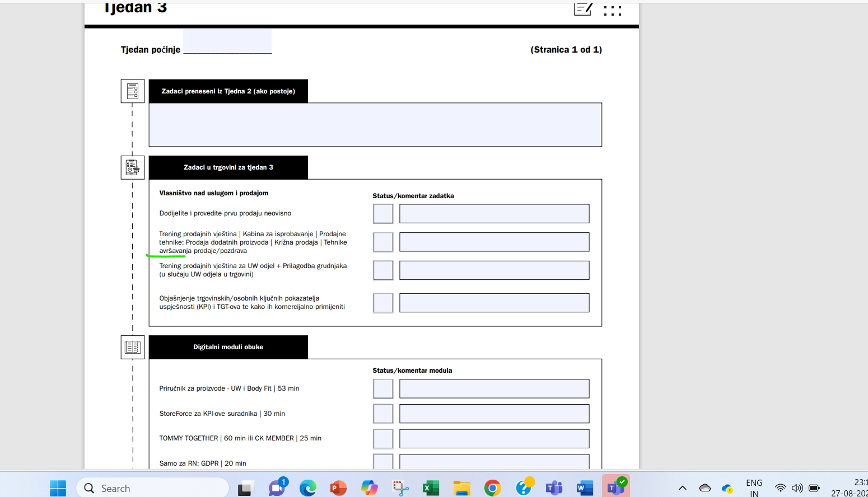
Task: Click the OneDrive warning cloud icon in the tray
Action: click(727, 488)
